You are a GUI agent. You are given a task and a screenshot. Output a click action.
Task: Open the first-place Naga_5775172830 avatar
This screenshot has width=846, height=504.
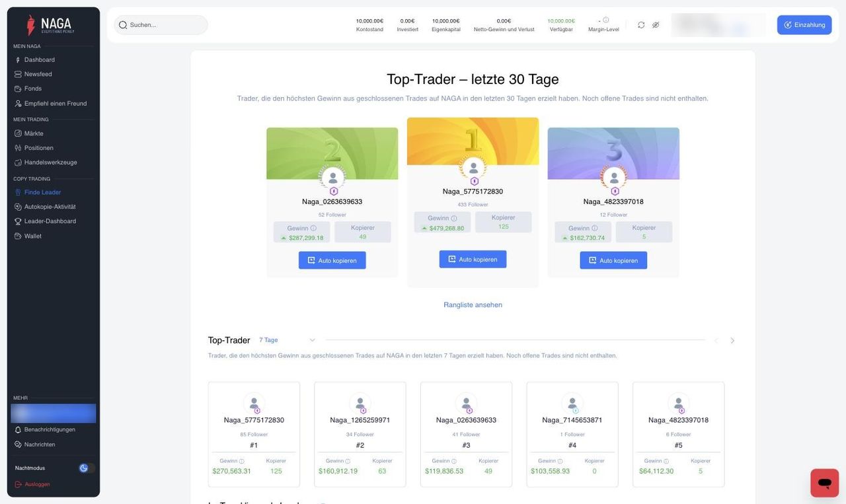point(473,168)
